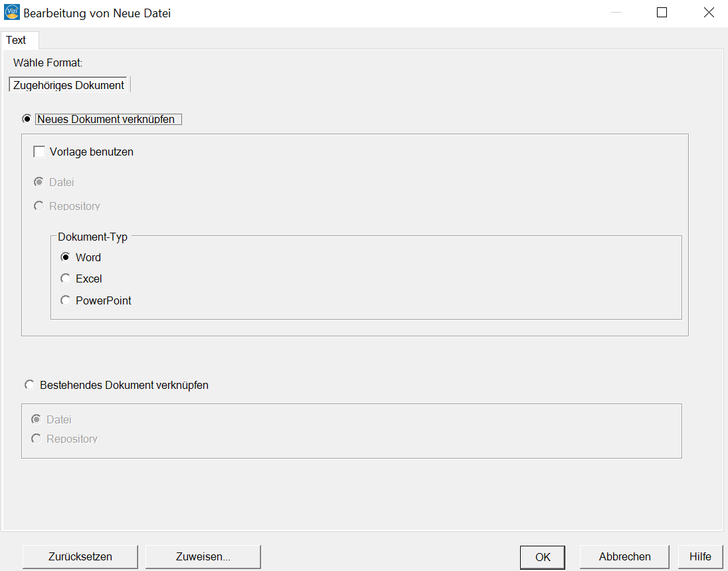728x571 pixels.
Task: Click the window title Bearbeitung von Neue Datei
Action: 97,13
